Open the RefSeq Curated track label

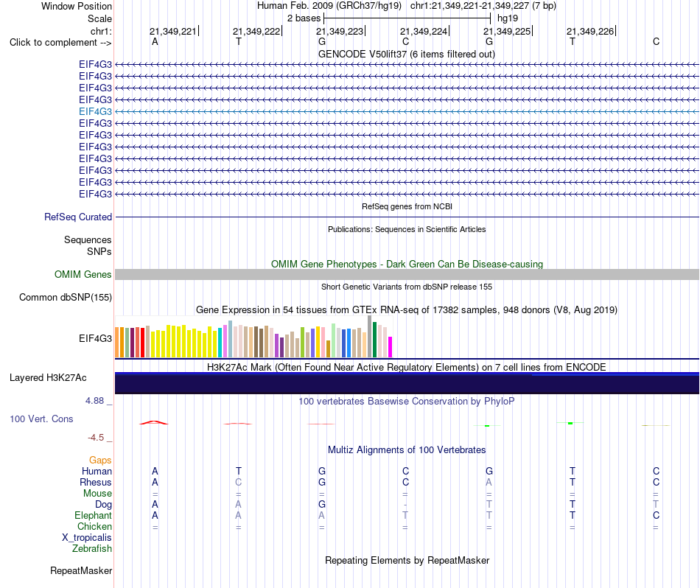click(77, 217)
